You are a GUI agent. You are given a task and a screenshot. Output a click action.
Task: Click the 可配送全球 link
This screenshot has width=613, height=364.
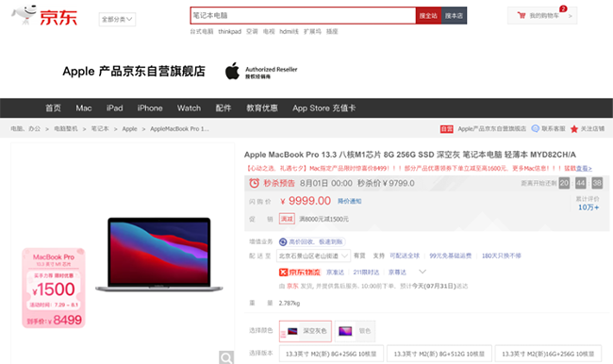click(405, 256)
